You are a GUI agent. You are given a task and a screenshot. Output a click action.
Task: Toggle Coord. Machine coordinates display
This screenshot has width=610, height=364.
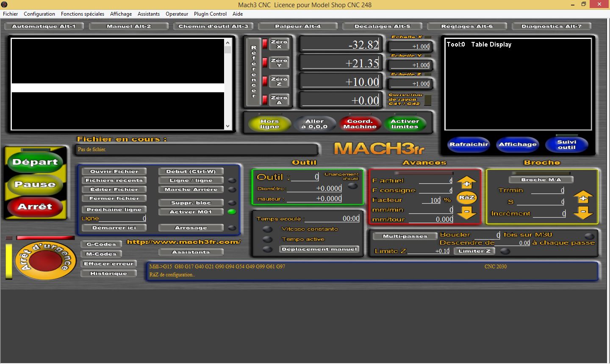pos(360,124)
